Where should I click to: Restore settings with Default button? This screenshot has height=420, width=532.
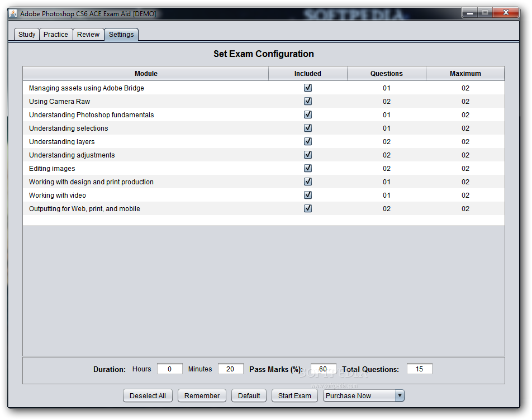click(249, 395)
